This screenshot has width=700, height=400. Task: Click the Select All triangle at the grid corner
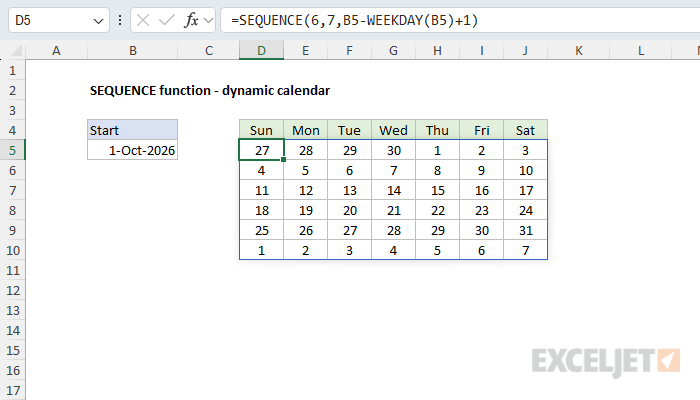coord(17,50)
